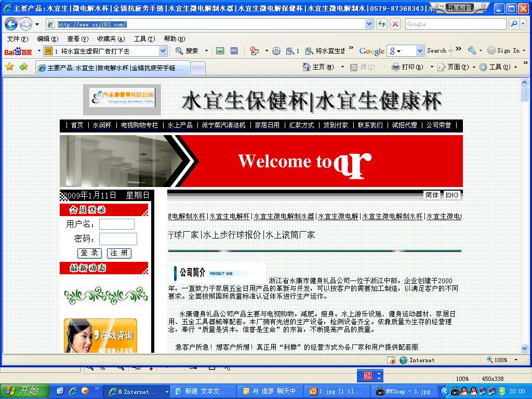Click the green Refresh page icon

(x=382, y=24)
